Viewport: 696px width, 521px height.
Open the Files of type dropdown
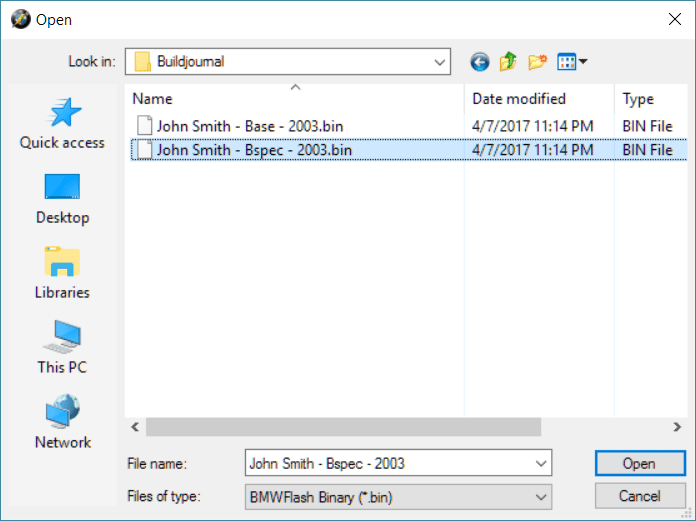(x=541, y=496)
